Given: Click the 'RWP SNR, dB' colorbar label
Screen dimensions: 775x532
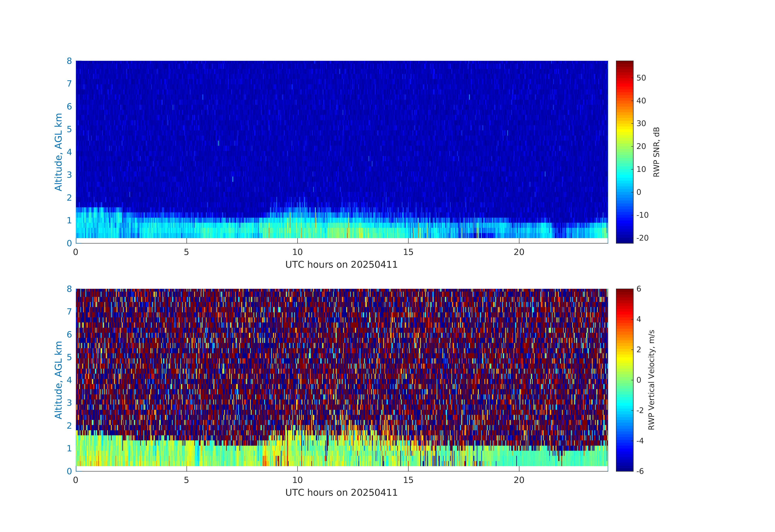Looking at the screenshot, I should pos(656,152).
